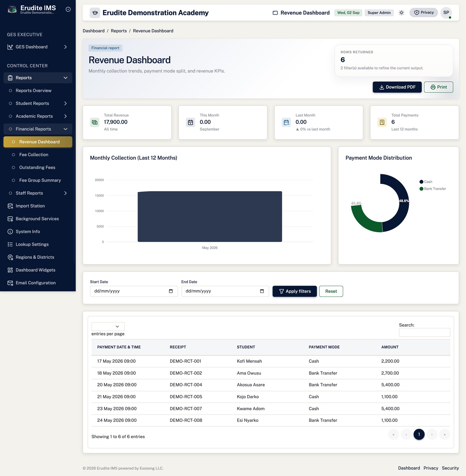The width and height of the screenshot is (466, 476).
Task: Collapse Financial Reports submenu
Action: click(38, 129)
